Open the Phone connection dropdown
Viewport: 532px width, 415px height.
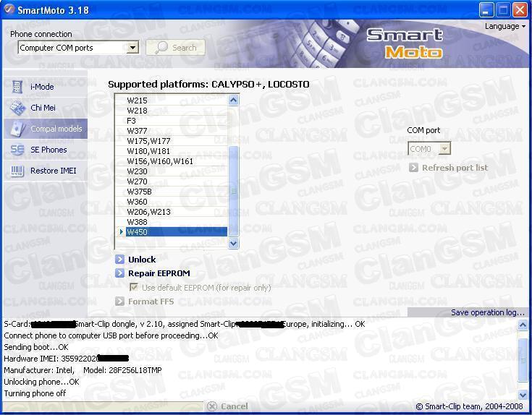pyautogui.click(x=132, y=48)
